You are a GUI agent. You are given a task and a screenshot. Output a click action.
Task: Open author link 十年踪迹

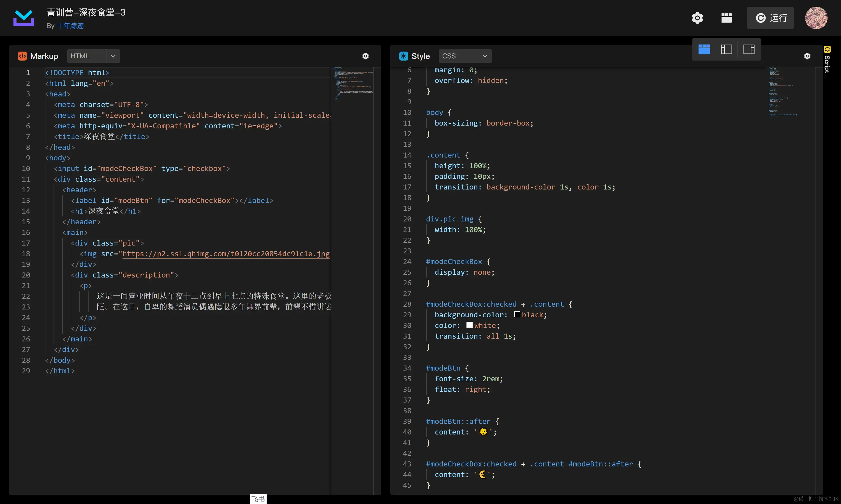point(70,26)
